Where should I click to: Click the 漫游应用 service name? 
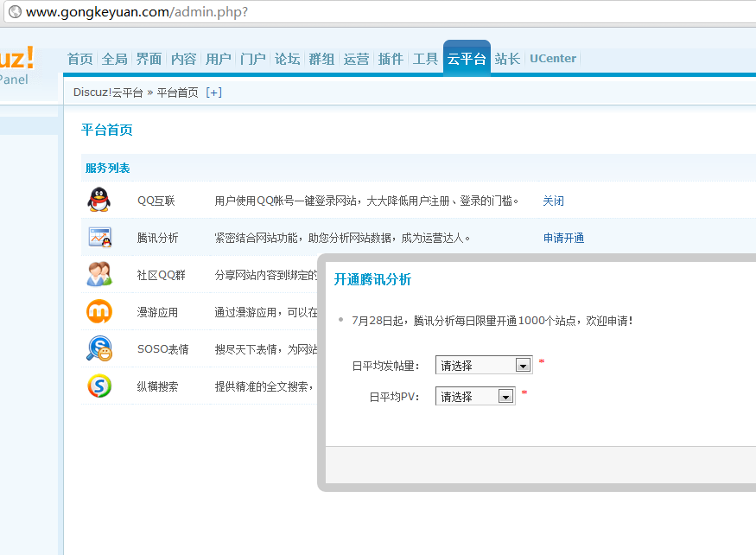coord(157,312)
